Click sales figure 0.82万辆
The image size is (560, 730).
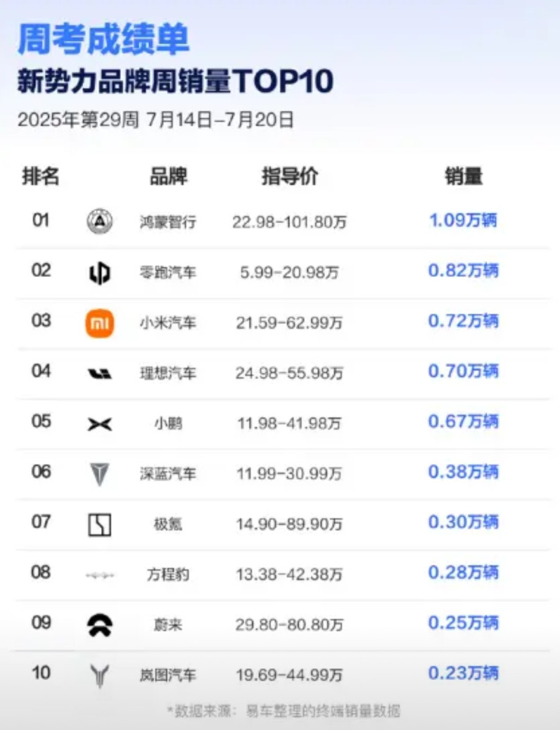click(464, 271)
